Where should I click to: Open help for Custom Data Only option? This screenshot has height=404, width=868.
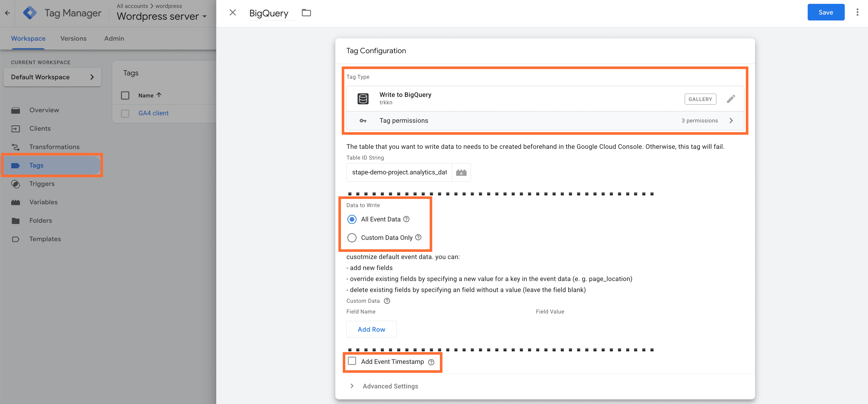click(x=418, y=237)
